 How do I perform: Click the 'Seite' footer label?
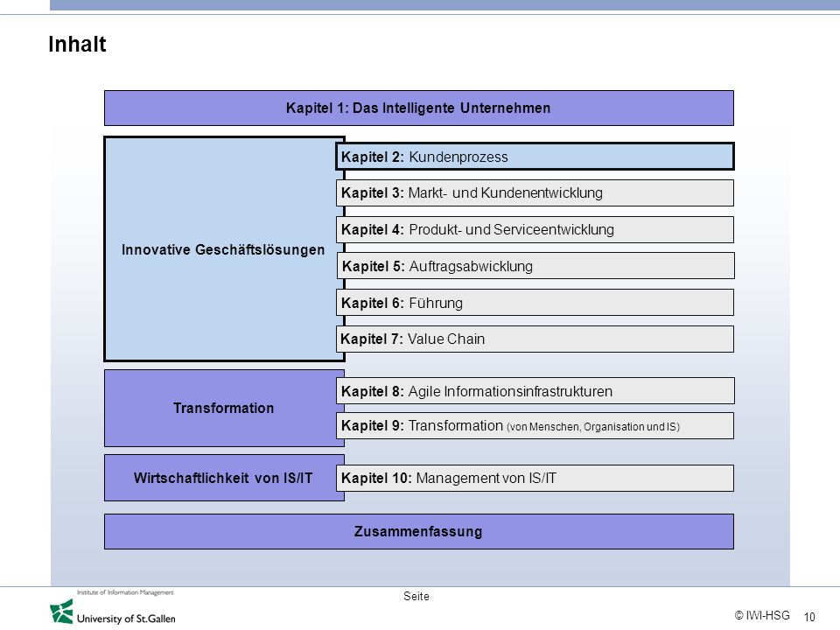click(x=416, y=596)
